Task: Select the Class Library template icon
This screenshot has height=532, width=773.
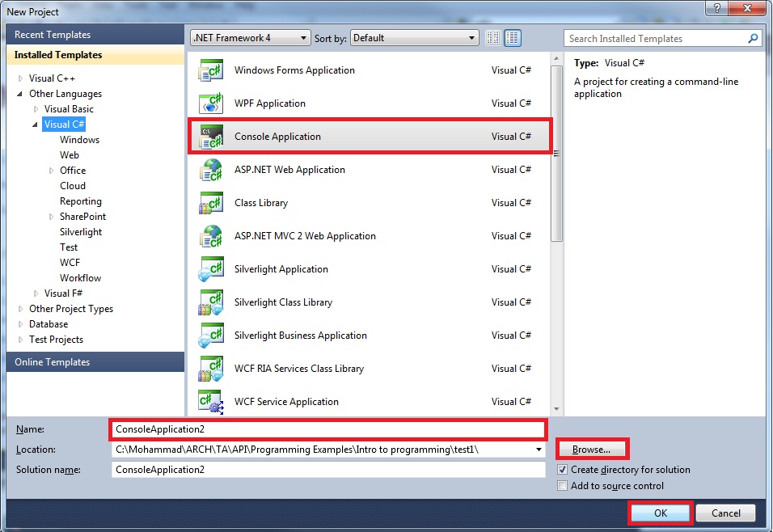Action: (211, 203)
